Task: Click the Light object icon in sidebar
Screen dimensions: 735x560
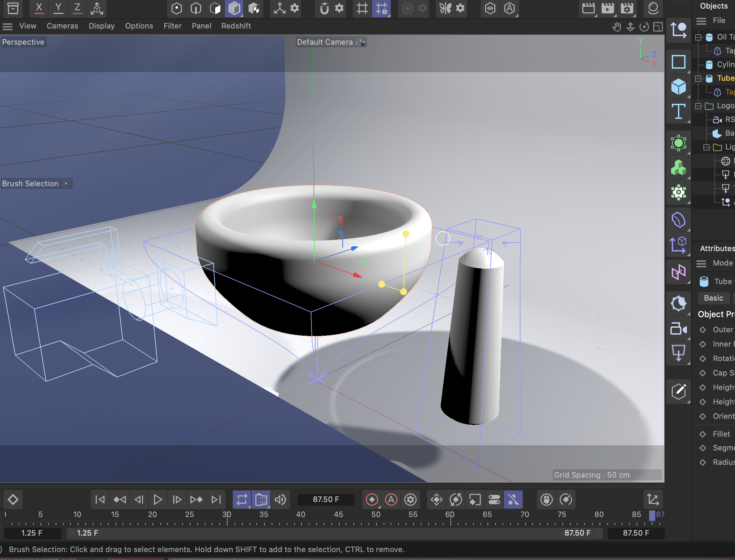Action: point(678,353)
